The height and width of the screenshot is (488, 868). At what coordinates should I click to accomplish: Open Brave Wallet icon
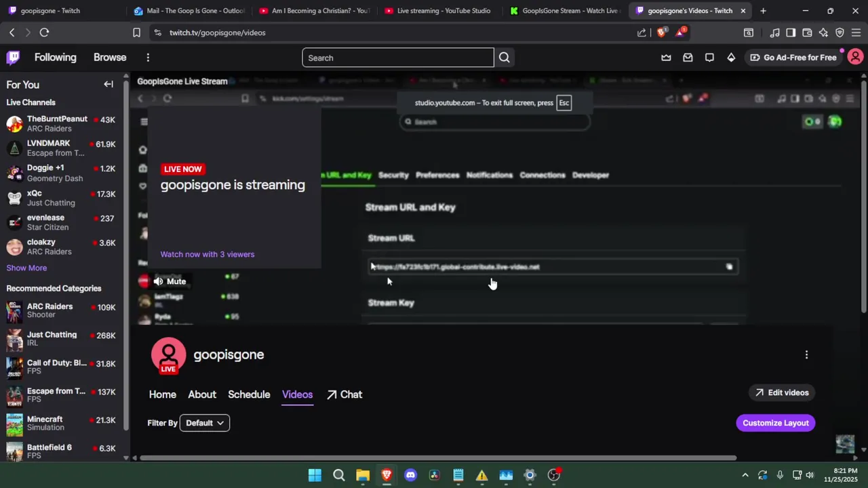coord(807,33)
